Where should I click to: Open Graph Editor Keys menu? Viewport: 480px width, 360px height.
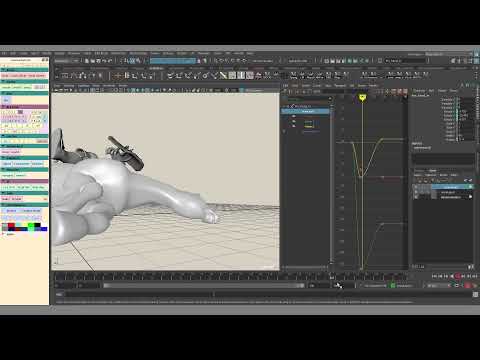pyautogui.click(x=328, y=86)
